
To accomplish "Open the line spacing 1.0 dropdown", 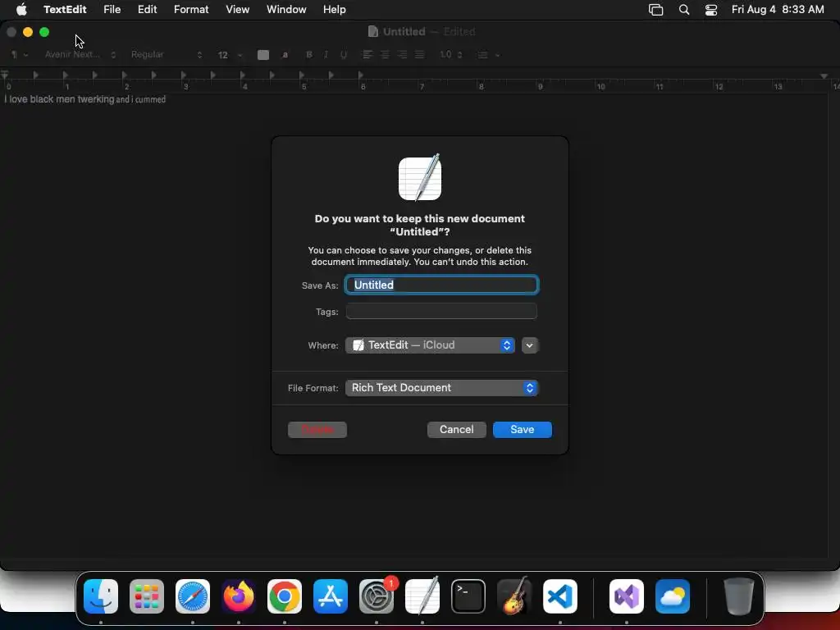I will click(x=450, y=55).
